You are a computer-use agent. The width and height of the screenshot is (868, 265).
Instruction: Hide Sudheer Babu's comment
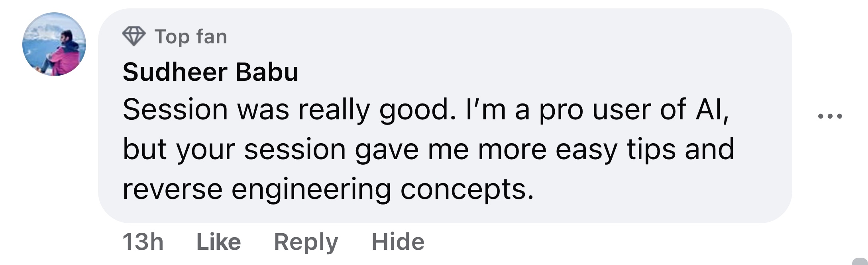click(398, 242)
